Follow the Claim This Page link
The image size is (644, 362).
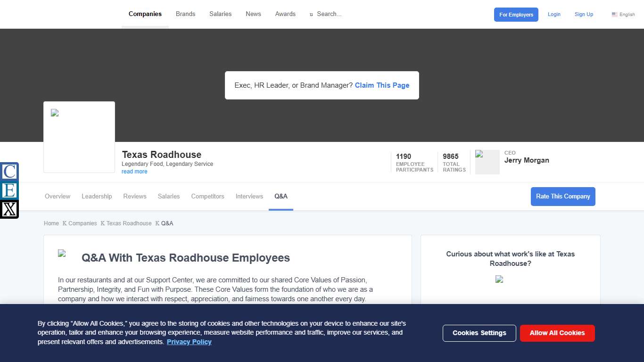[x=382, y=85]
